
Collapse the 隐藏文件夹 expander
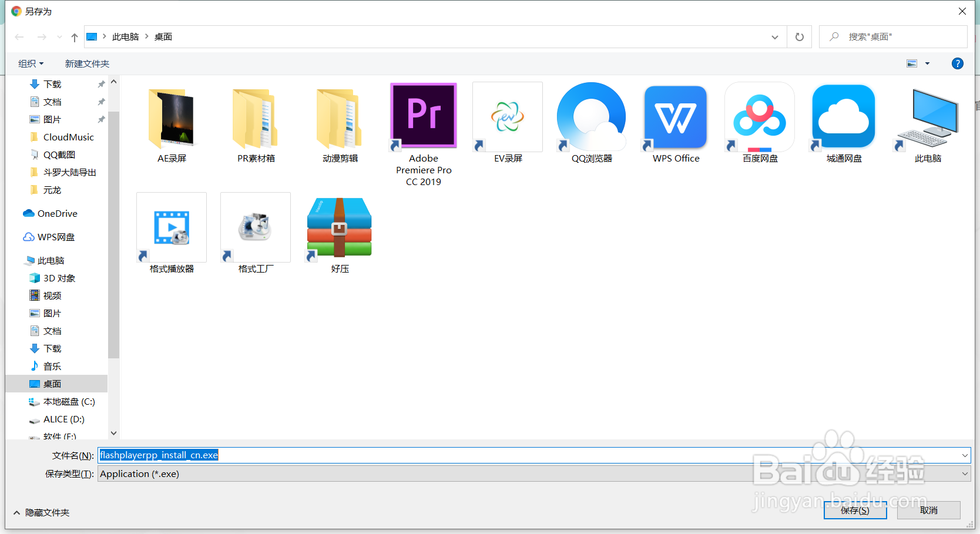41,512
